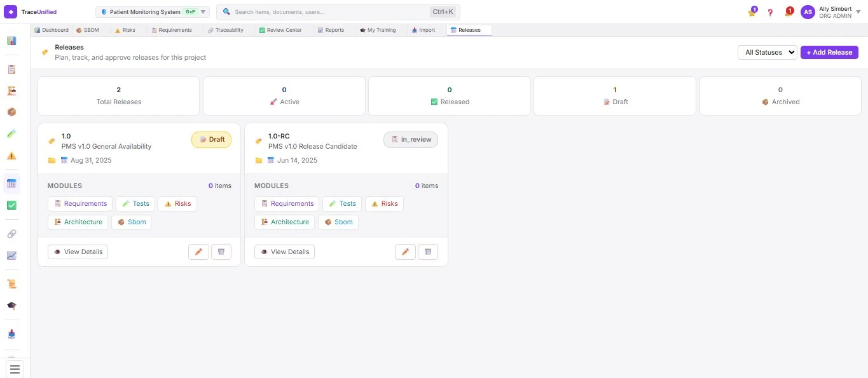The height and width of the screenshot is (378, 868).
Task: Switch to the Dashboard tab
Action: point(52,30)
